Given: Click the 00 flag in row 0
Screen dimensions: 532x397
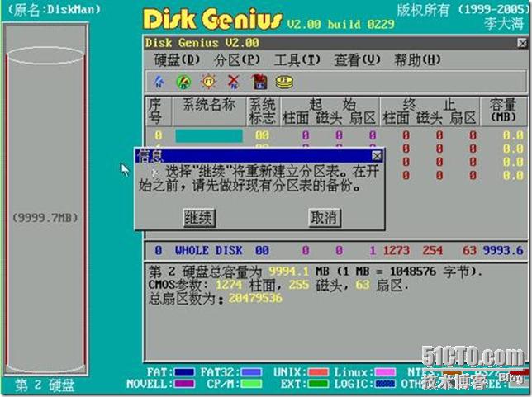Looking at the screenshot, I should tap(262, 135).
